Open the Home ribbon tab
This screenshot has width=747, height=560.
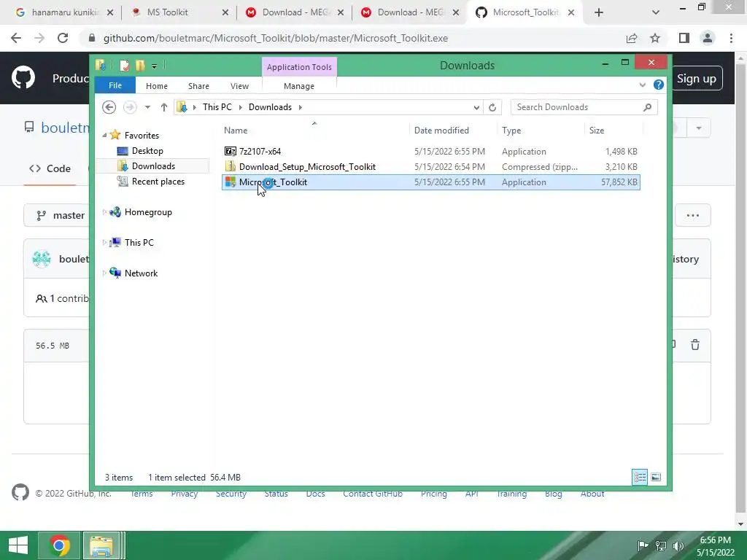point(157,86)
